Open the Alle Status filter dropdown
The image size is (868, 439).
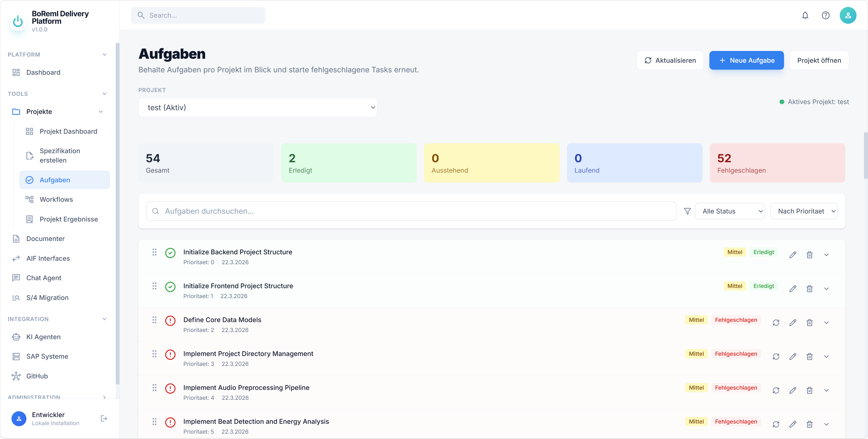pyautogui.click(x=730, y=211)
